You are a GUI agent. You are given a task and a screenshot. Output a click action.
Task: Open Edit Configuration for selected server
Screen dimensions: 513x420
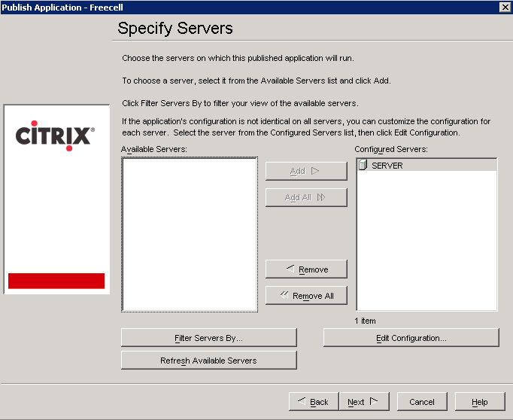(x=411, y=337)
